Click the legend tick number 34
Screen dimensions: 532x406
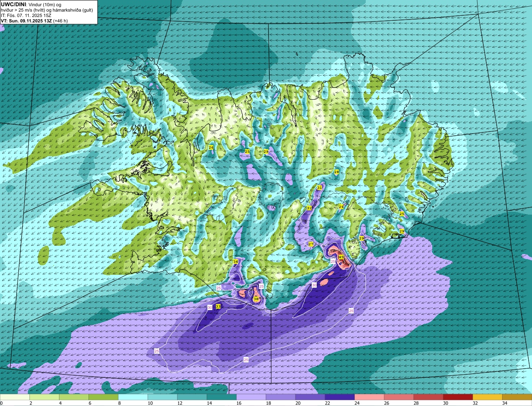pyautogui.click(x=504, y=403)
